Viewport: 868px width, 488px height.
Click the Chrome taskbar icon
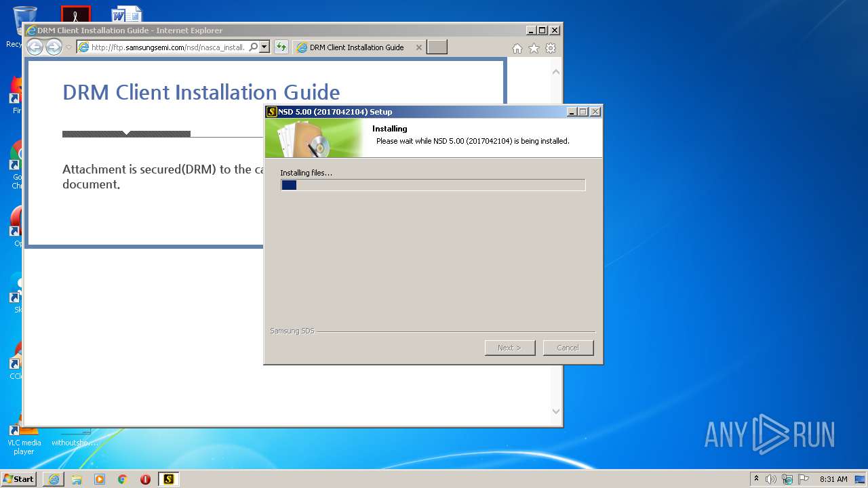pos(123,479)
